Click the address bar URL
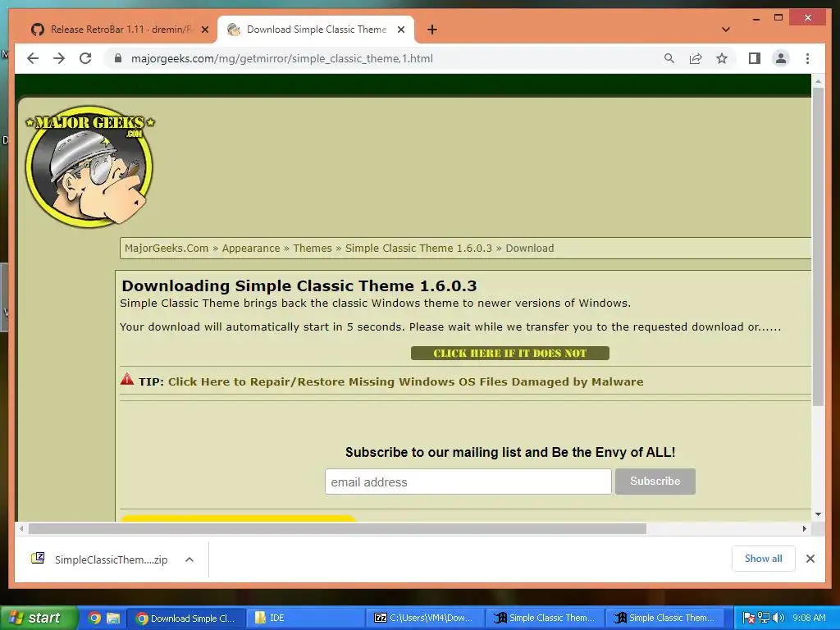The image size is (840, 630). pyautogui.click(x=282, y=58)
